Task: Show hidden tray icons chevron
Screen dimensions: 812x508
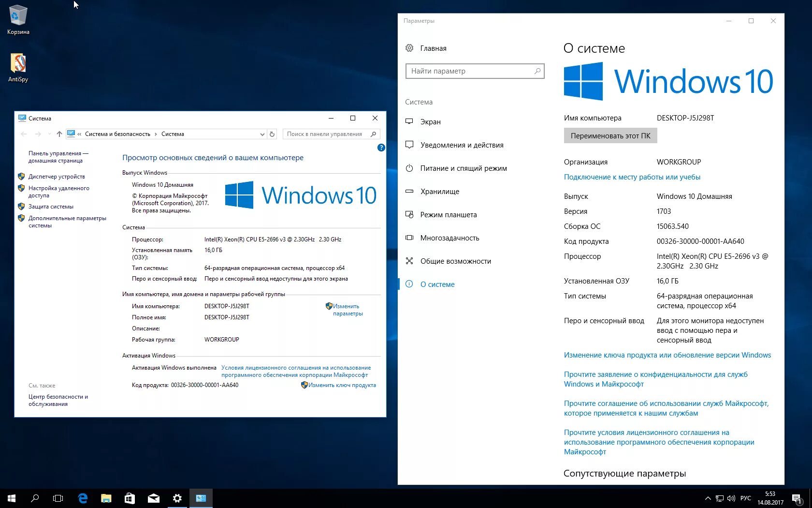Action: tap(708, 498)
